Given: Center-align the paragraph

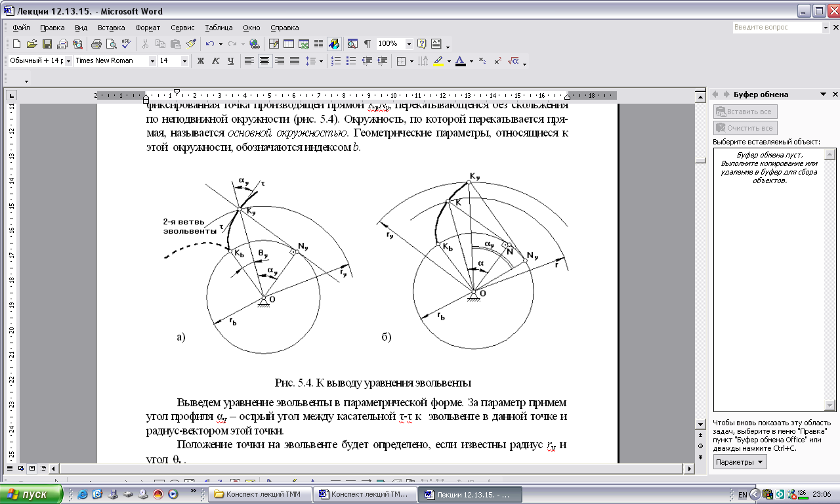Looking at the screenshot, I should 264,61.
